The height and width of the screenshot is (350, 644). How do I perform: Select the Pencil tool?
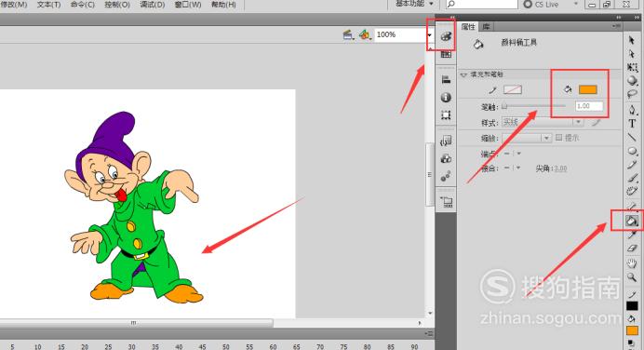tap(632, 165)
